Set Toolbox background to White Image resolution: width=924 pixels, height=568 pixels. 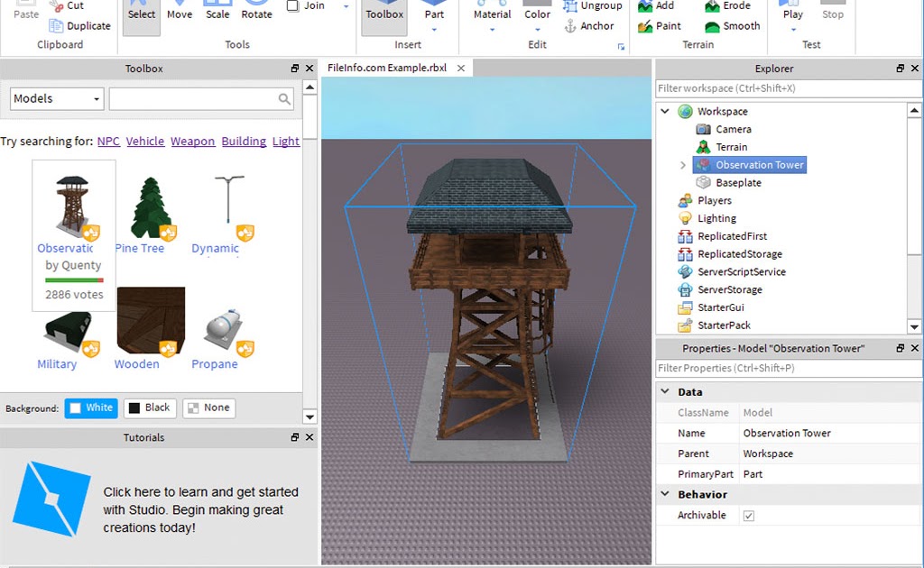(x=91, y=408)
